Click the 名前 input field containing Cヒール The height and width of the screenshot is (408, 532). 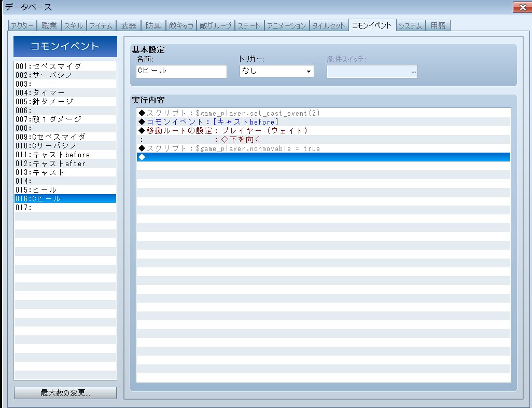click(x=181, y=71)
